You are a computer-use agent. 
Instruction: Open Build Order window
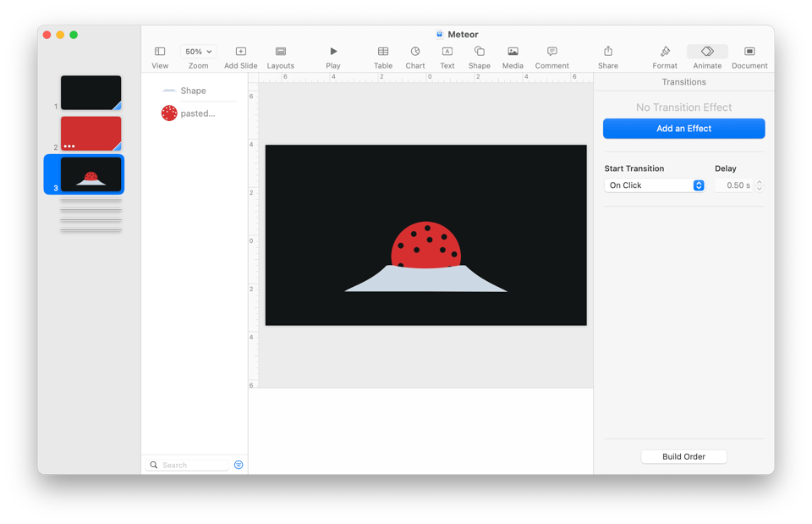pos(683,456)
